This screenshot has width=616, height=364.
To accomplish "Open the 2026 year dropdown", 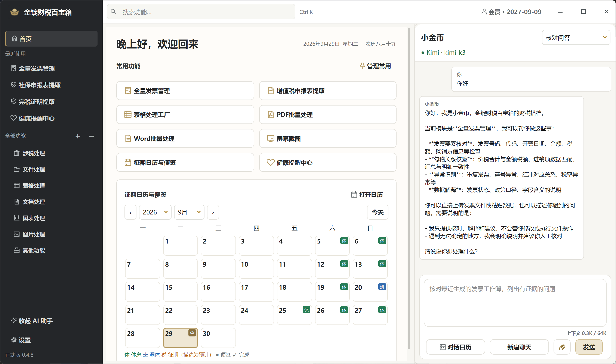I will [x=155, y=212].
